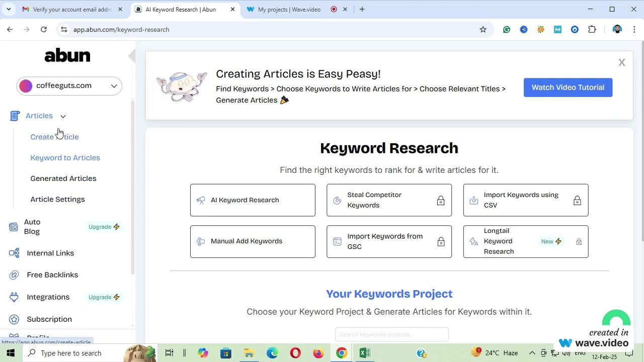644x362 pixels.
Task: Click the Abun logo
Action: [67, 55]
